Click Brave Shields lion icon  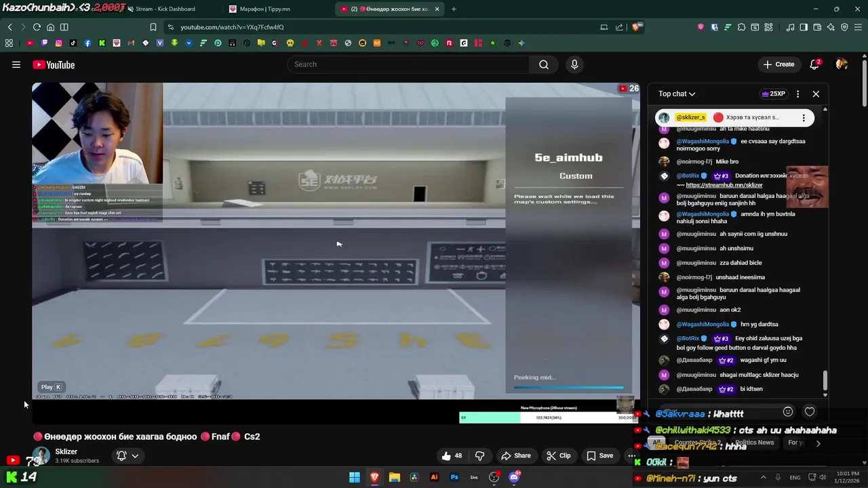[636, 27]
